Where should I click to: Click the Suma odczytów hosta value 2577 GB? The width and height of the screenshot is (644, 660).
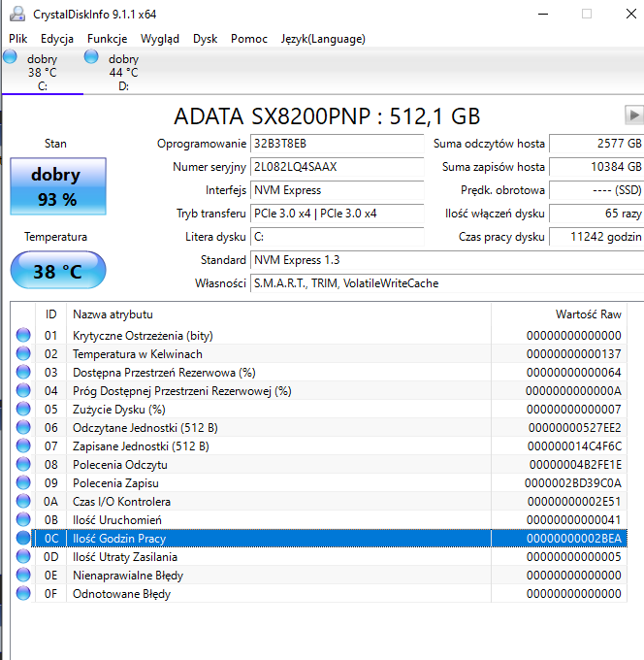[596, 144]
